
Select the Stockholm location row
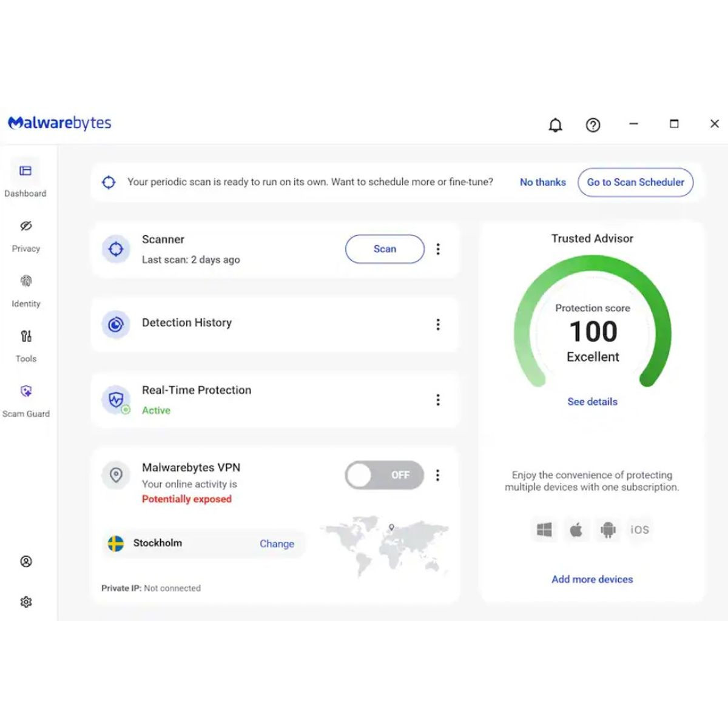click(203, 544)
